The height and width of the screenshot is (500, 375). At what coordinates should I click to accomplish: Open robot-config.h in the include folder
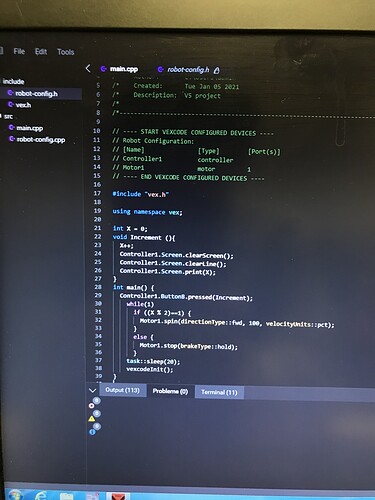(33, 94)
